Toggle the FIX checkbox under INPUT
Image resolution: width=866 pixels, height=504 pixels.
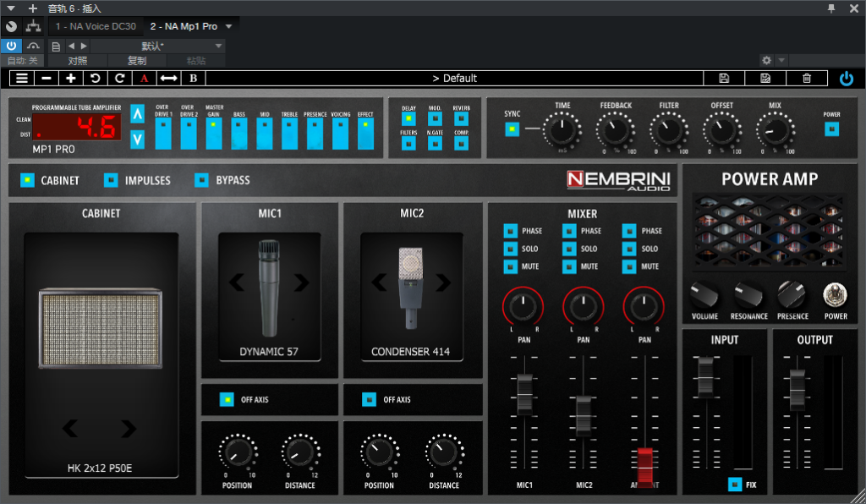pyautogui.click(x=735, y=485)
